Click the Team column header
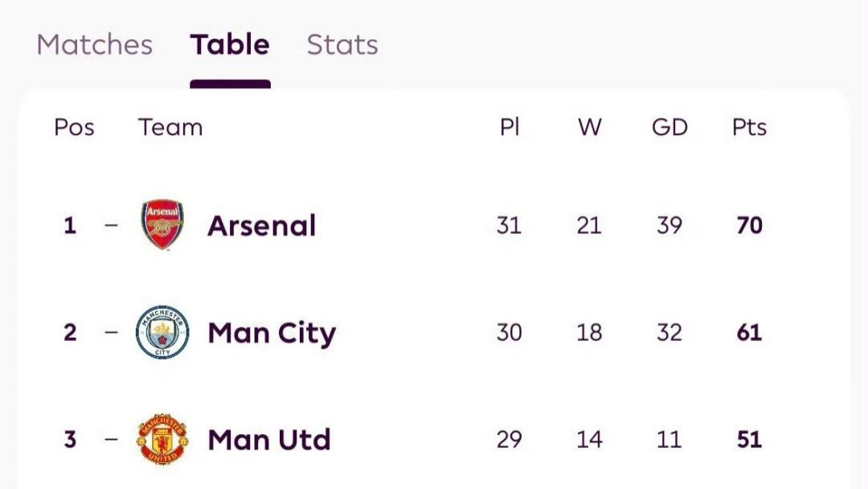The height and width of the screenshot is (489, 868). 170,127
